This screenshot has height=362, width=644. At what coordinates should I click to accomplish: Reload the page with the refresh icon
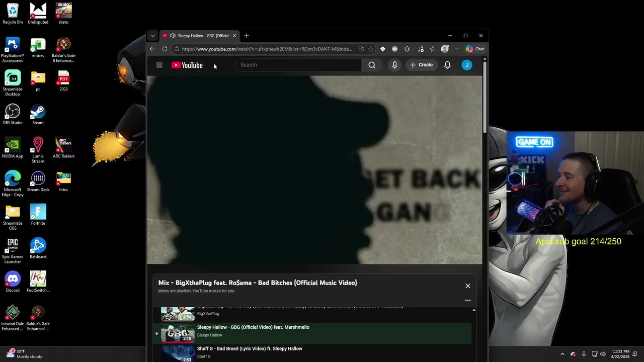pyautogui.click(x=165, y=49)
